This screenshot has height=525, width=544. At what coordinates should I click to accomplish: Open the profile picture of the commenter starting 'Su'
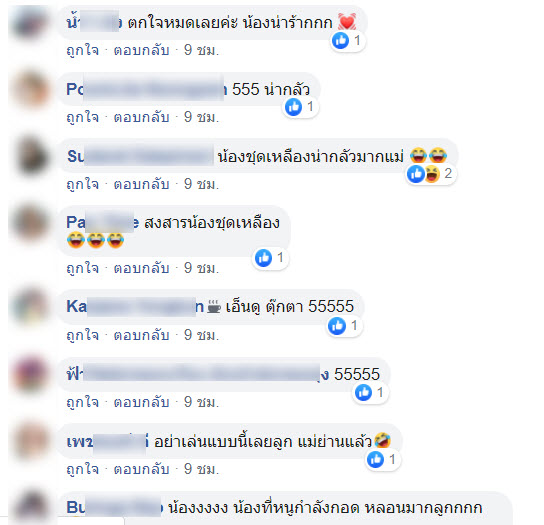32,156
